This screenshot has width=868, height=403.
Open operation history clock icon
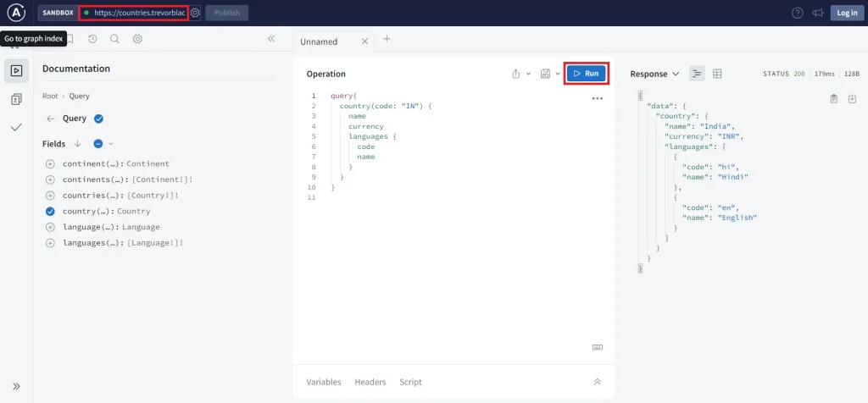[92, 39]
